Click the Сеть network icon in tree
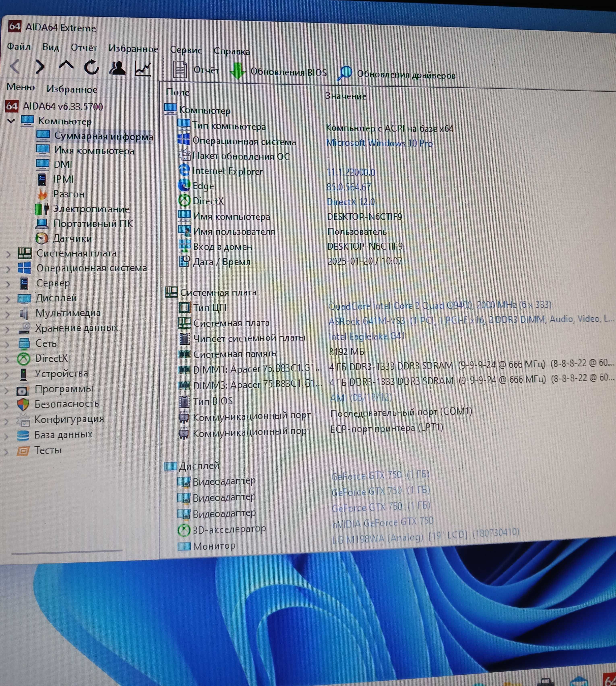Image resolution: width=616 pixels, height=686 pixels. coord(24,344)
